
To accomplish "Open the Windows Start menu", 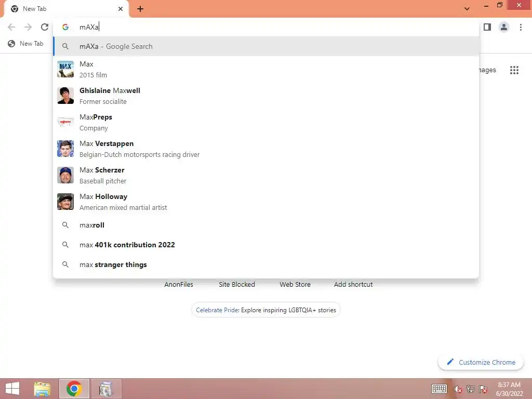I will 12,389.
